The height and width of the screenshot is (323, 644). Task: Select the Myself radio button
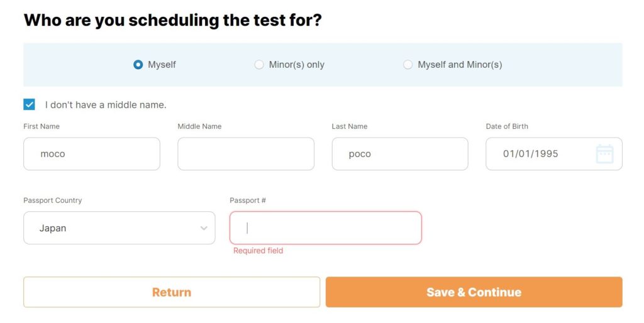(x=138, y=65)
